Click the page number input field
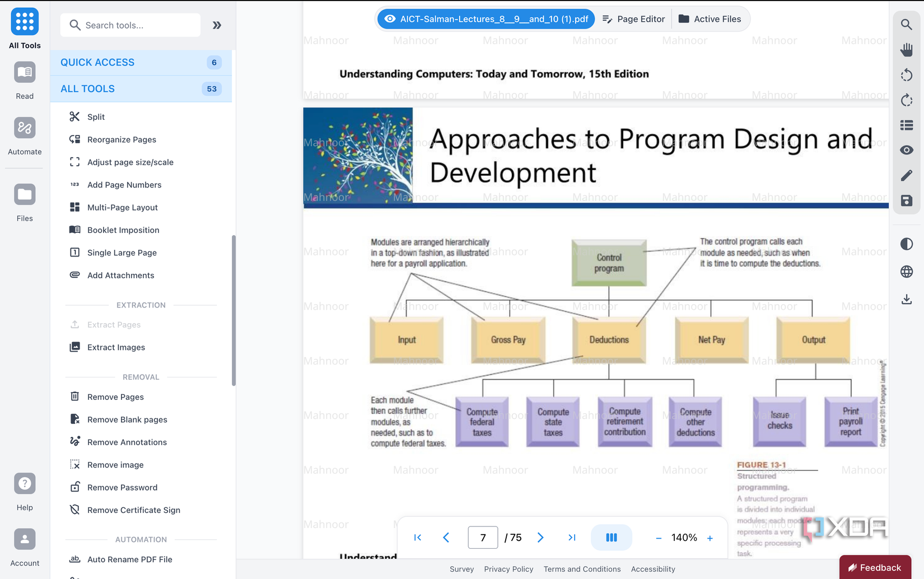The image size is (924, 579). (483, 538)
